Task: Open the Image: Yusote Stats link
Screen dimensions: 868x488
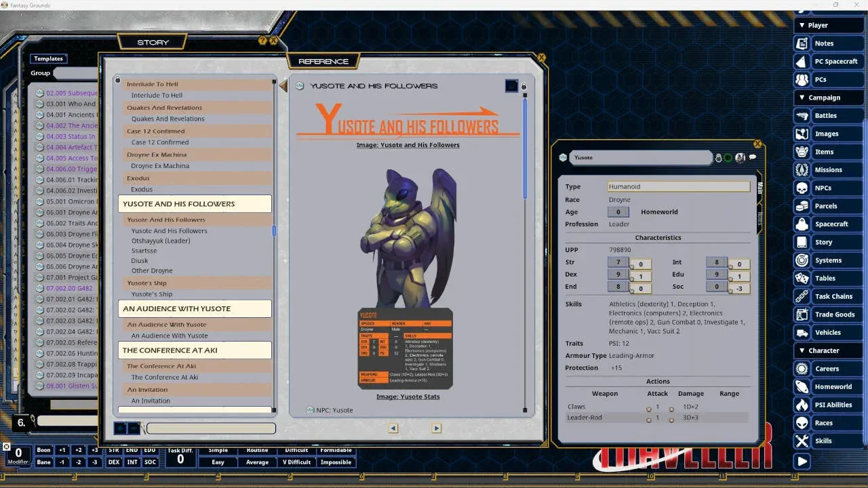Action: click(408, 396)
